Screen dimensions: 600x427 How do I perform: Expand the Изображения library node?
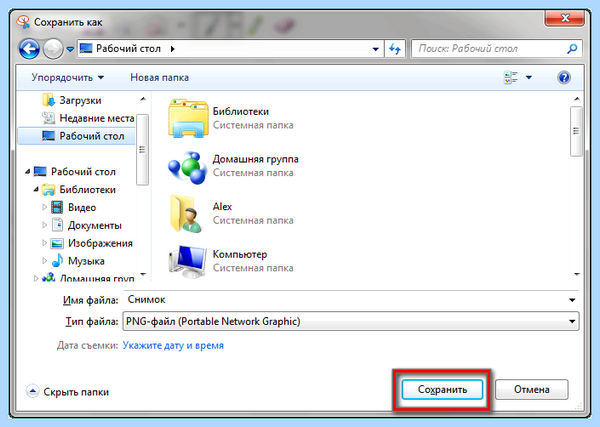(44, 243)
